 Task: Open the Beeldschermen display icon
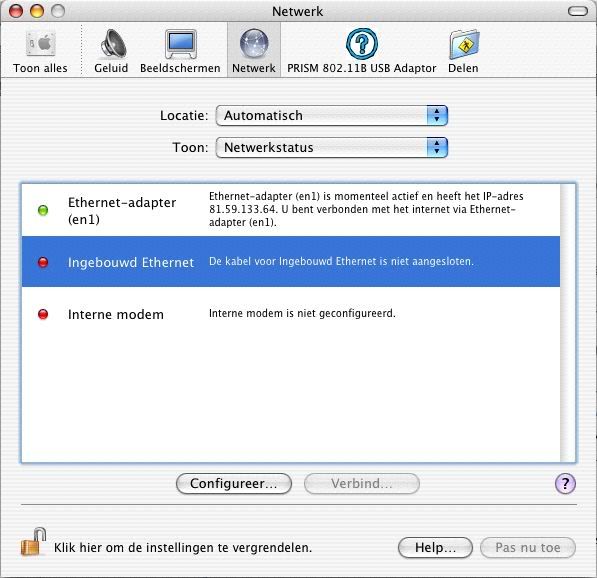181,44
